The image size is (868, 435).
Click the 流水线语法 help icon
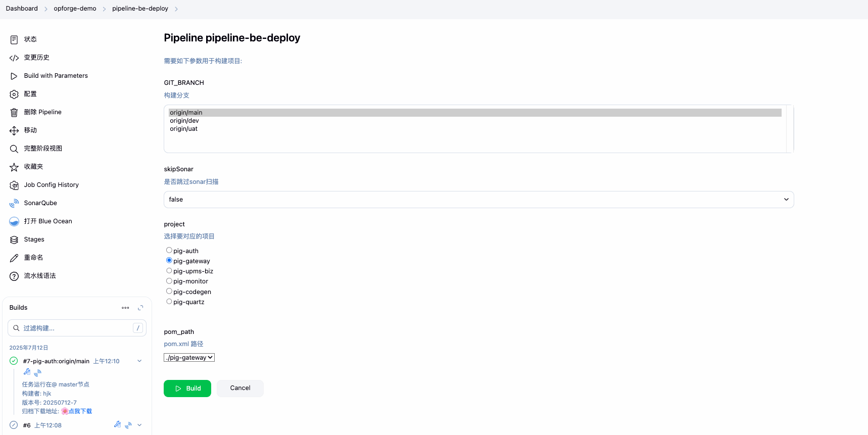tap(14, 276)
